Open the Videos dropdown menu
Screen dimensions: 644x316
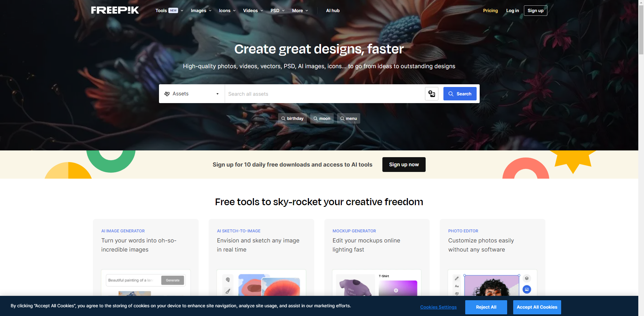253,10
